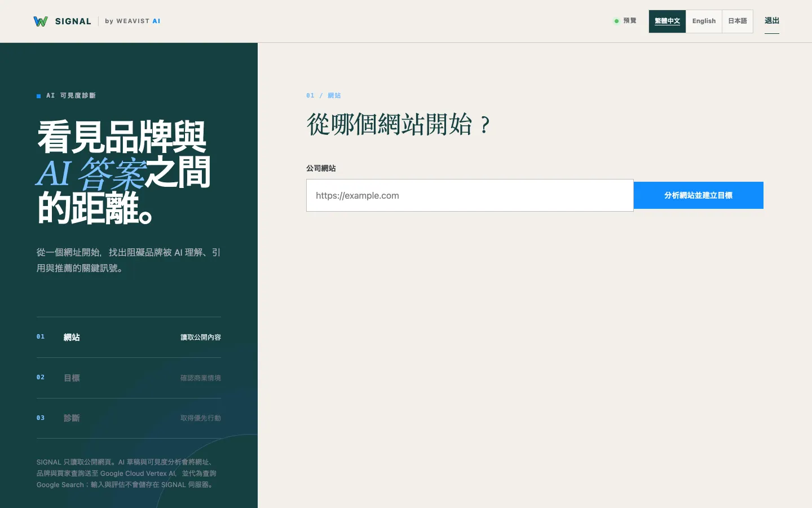Viewport: 812px width, 508px height.
Task: Click the AI 可見度診斷 label
Action: [71, 96]
